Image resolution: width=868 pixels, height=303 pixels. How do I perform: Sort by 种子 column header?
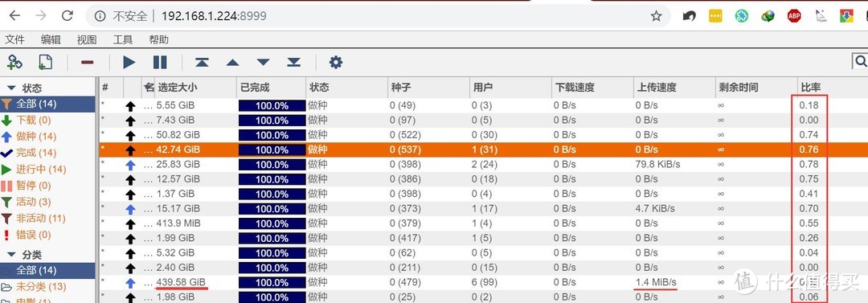(428, 88)
